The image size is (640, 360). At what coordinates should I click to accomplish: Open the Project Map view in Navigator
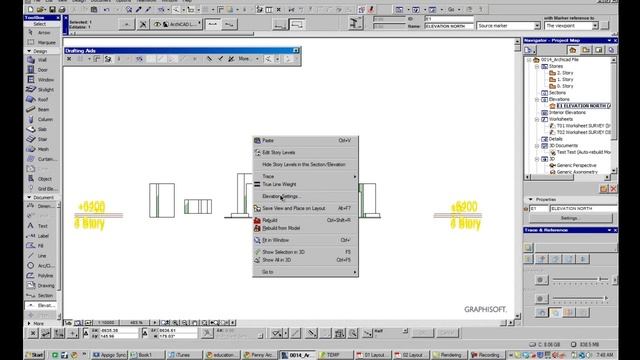tap(573, 50)
